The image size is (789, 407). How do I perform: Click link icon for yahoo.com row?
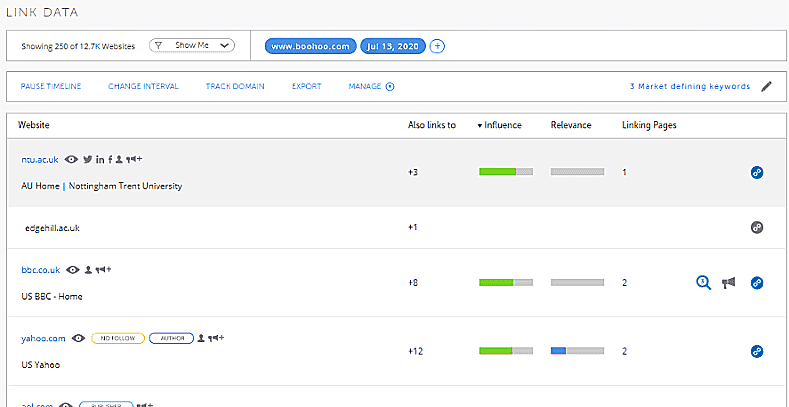[x=757, y=351]
